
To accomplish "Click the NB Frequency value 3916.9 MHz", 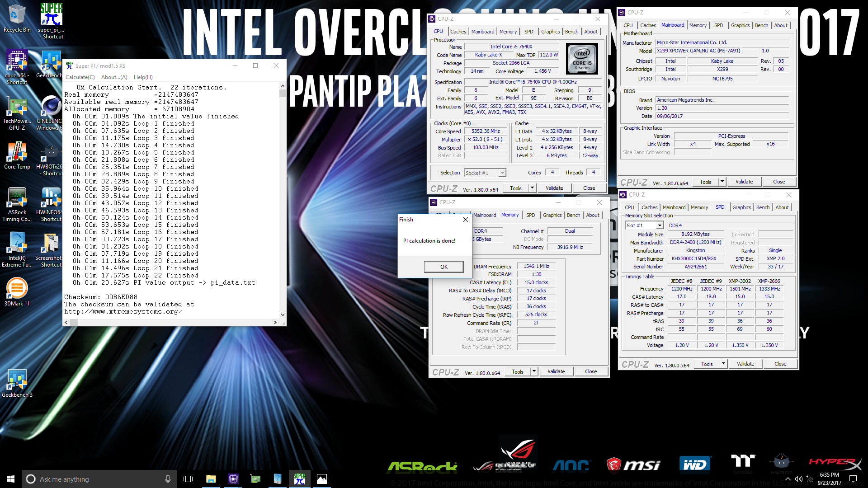I will (x=570, y=248).
